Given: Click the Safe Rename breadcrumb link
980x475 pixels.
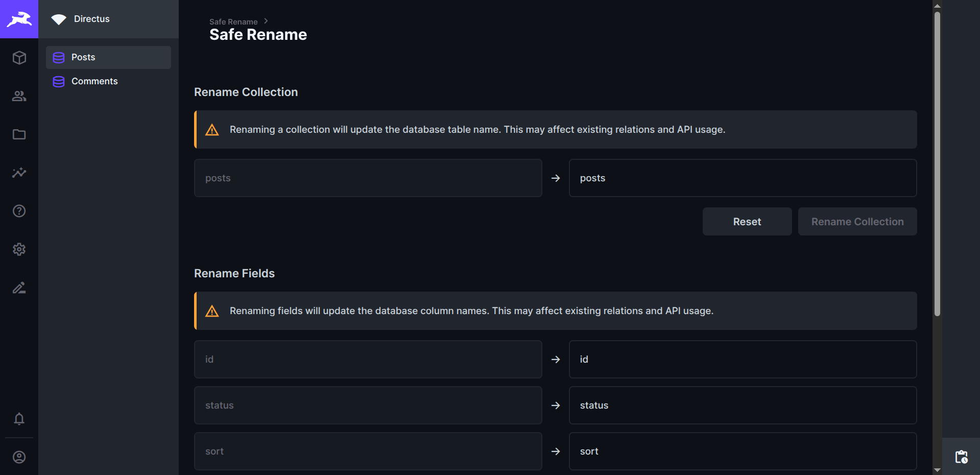Looking at the screenshot, I should click(x=233, y=21).
